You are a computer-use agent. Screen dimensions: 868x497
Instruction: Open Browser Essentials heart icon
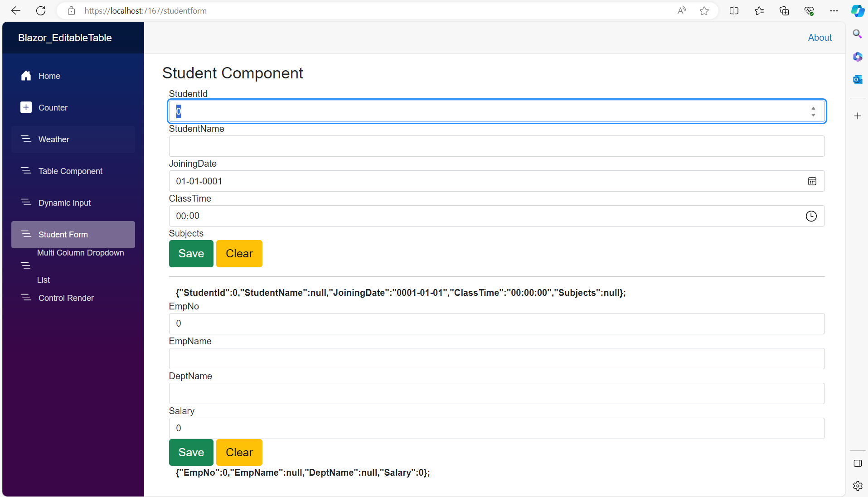click(x=809, y=11)
